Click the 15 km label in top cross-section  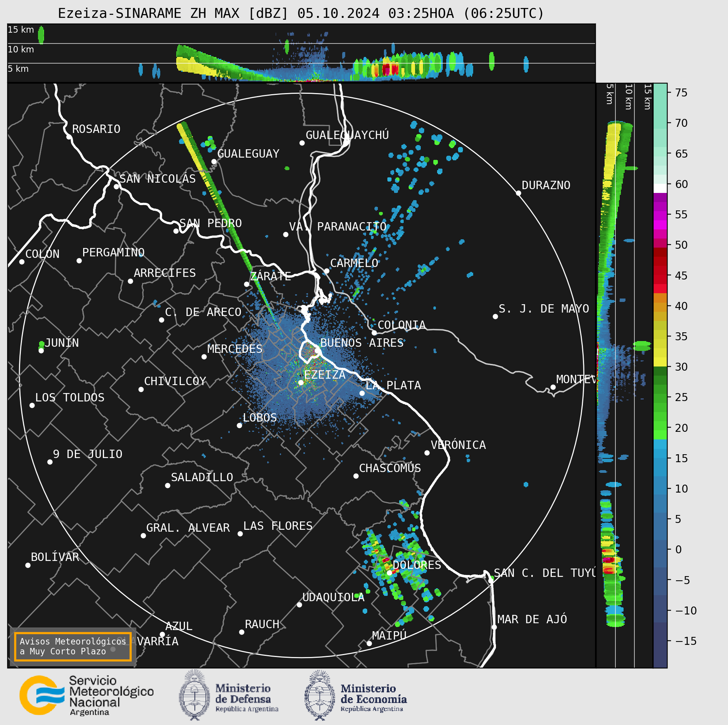pos(21,30)
